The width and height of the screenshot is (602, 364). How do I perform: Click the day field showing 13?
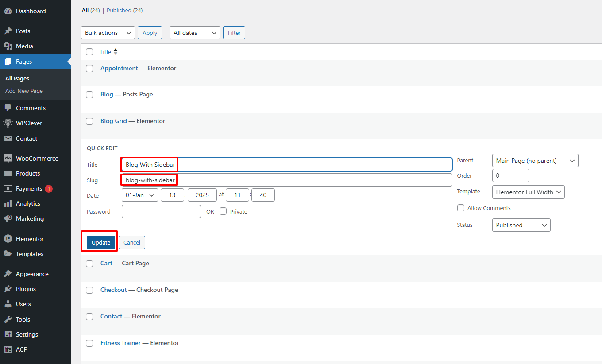(x=172, y=195)
